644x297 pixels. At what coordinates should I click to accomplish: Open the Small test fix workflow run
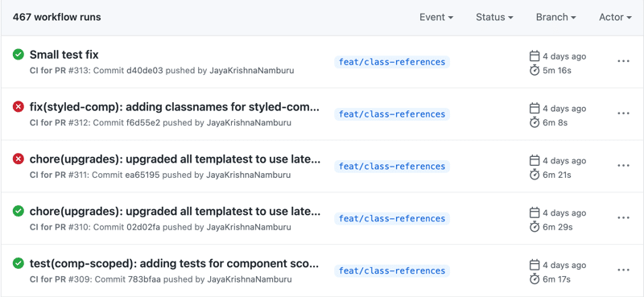click(64, 55)
